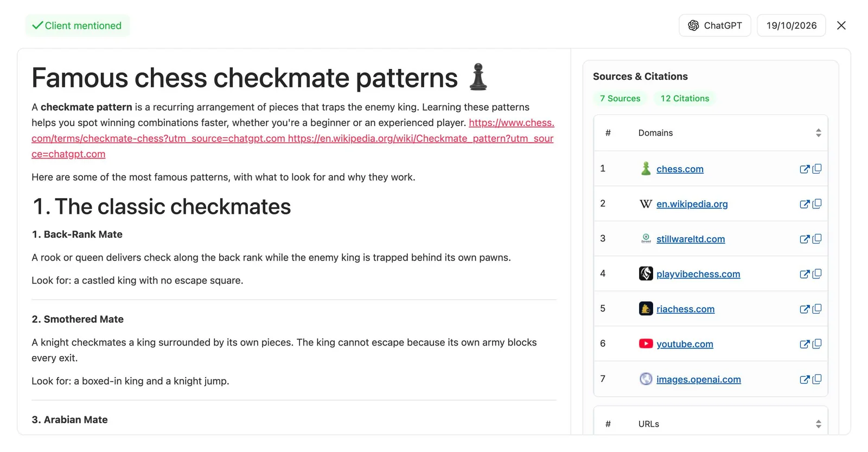
Task: Sort the Domains column
Action: 818,133
